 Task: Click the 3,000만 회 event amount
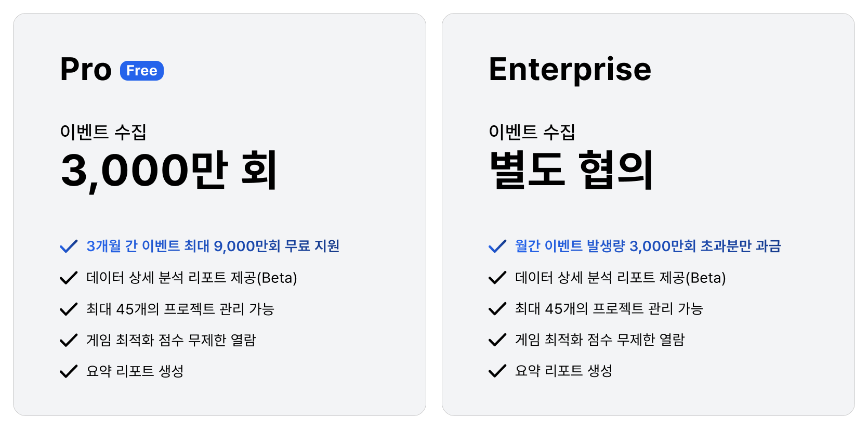(x=169, y=171)
